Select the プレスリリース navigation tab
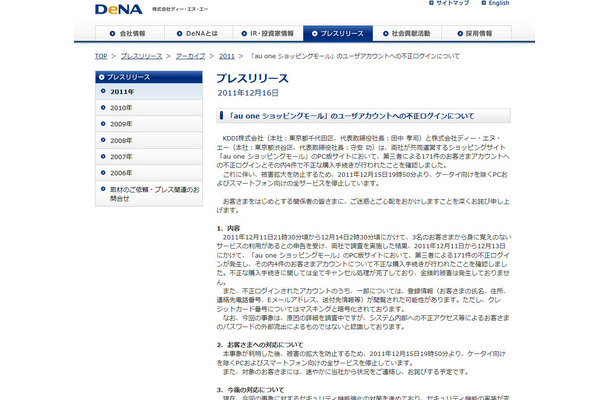Image resolution: width=610 pixels, height=400 pixels. coord(338,33)
